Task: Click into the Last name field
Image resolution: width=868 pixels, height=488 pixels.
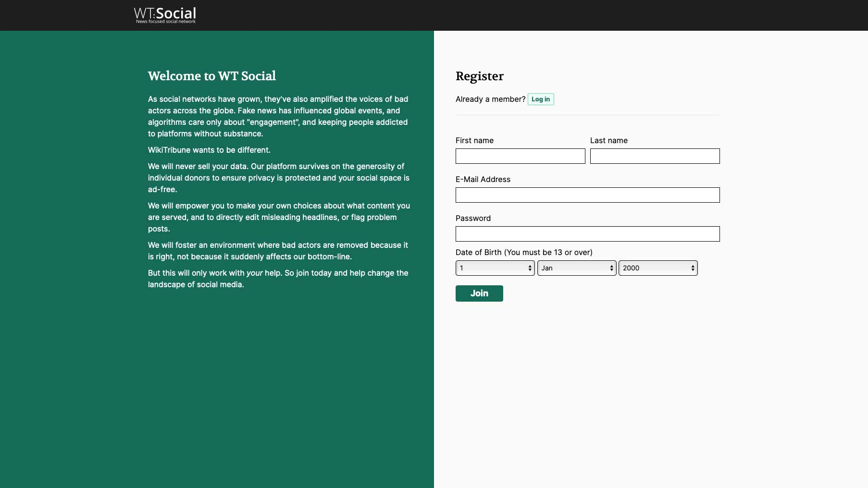Action: click(655, 156)
